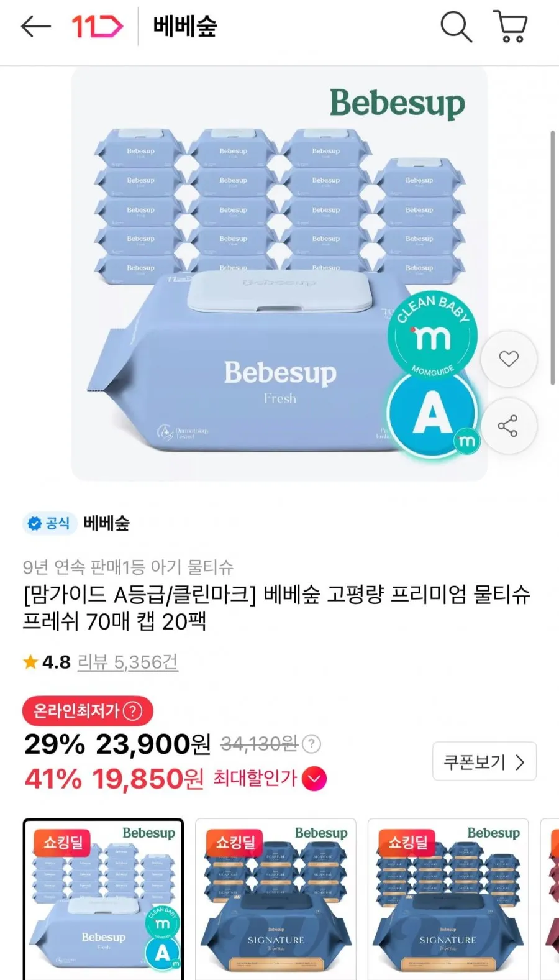The width and height of the screenshot is (559, 980).
Task: Tap the share icon button
Action: [507, 426]
